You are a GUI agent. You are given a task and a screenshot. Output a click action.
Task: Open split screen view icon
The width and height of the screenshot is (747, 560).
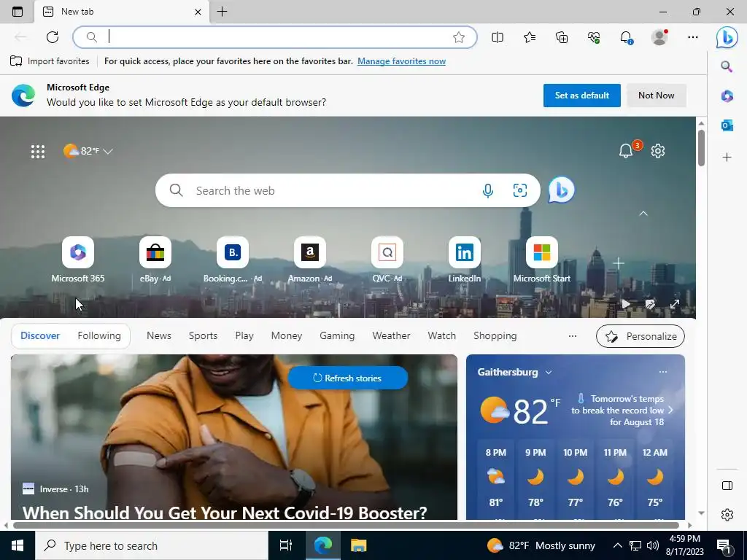(498, 37)
